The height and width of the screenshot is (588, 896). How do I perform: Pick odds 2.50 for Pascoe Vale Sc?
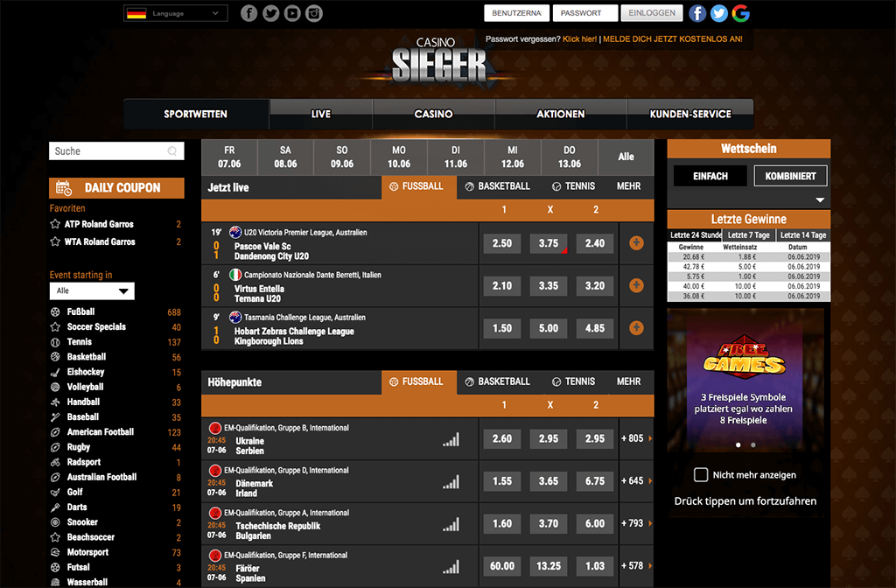[502, 243]
